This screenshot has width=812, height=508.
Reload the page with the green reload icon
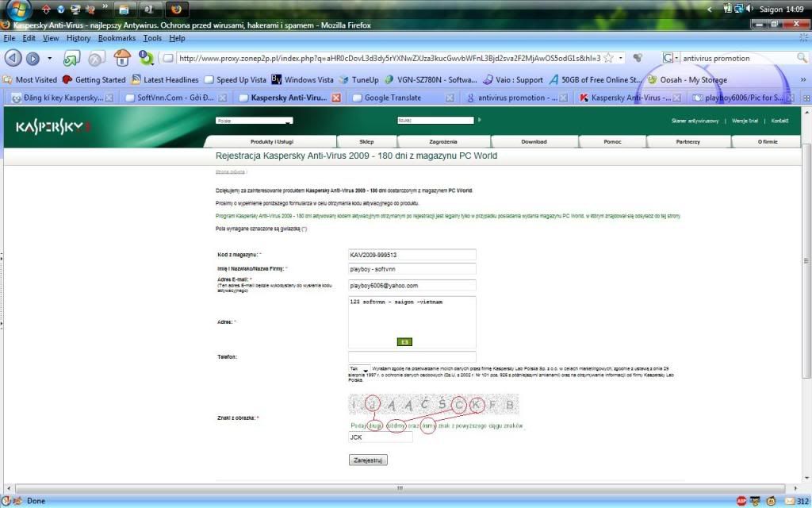[71, 58]
